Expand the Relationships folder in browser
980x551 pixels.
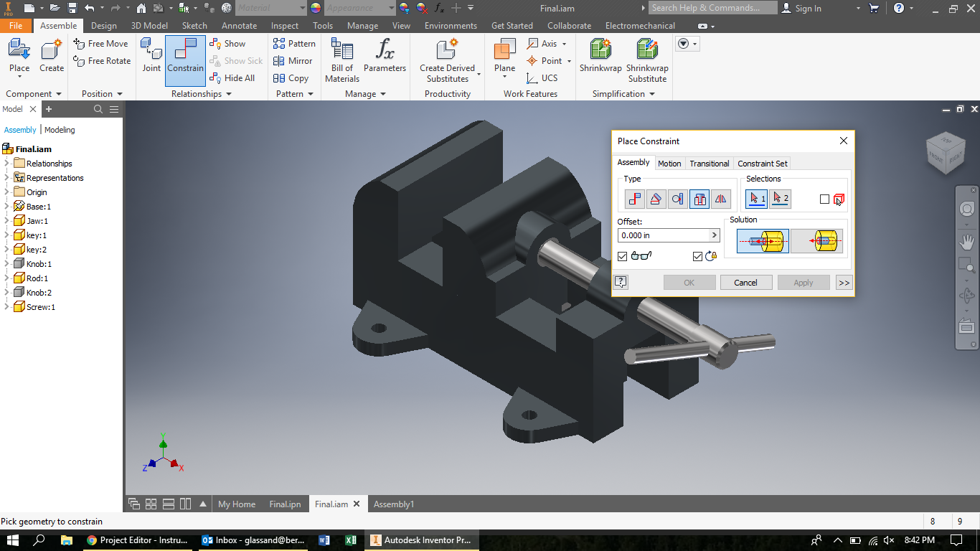tap(6, 164)
